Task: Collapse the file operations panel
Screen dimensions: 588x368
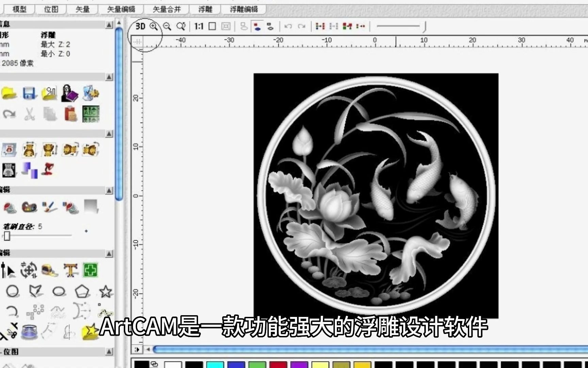Action: point(109,77)
